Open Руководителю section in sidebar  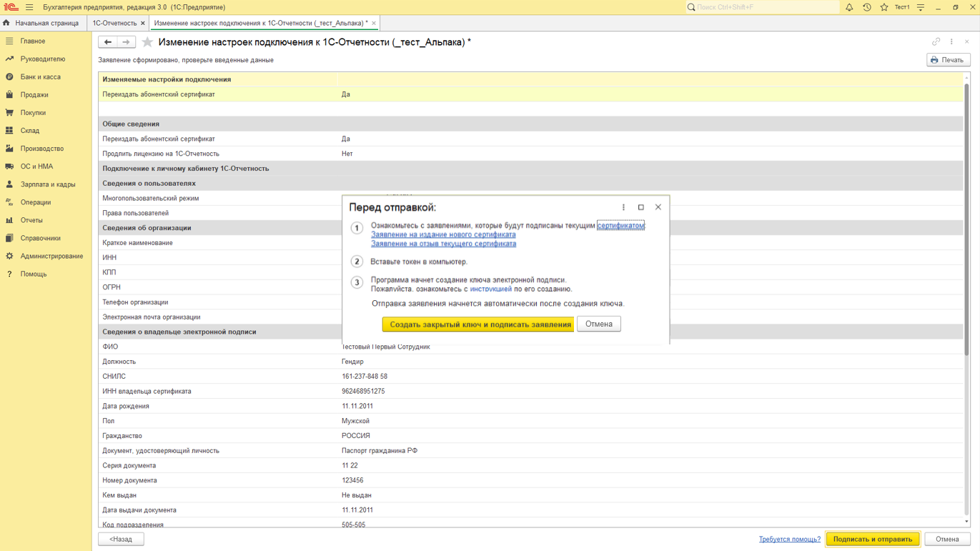click(43, 59)
